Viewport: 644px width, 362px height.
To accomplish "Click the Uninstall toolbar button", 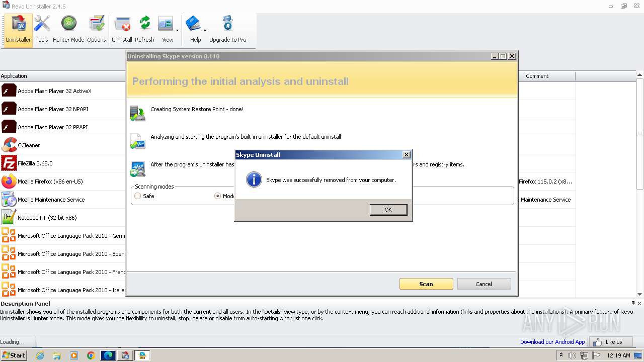I will [x=122, y=30].
